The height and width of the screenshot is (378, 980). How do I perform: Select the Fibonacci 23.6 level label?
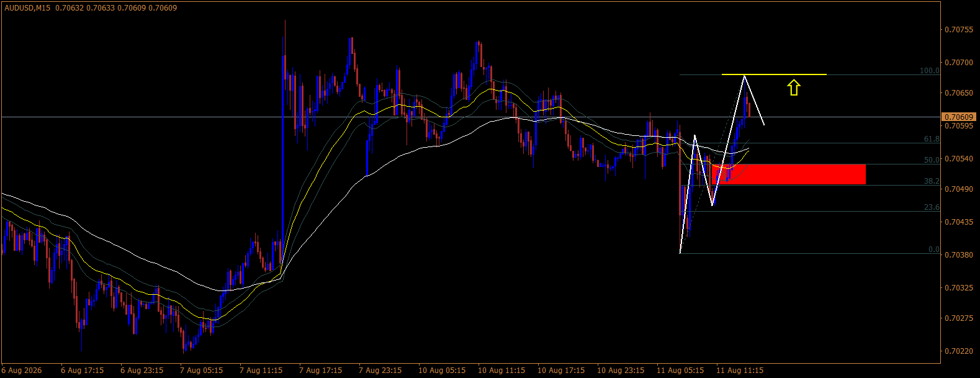pos(932,207)
